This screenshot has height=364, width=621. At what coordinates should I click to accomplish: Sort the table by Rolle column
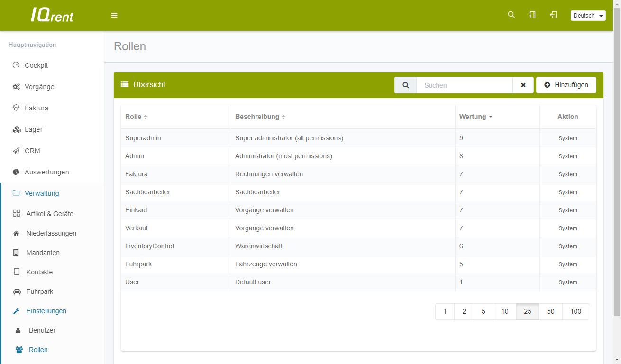click(x=137, y=117)
